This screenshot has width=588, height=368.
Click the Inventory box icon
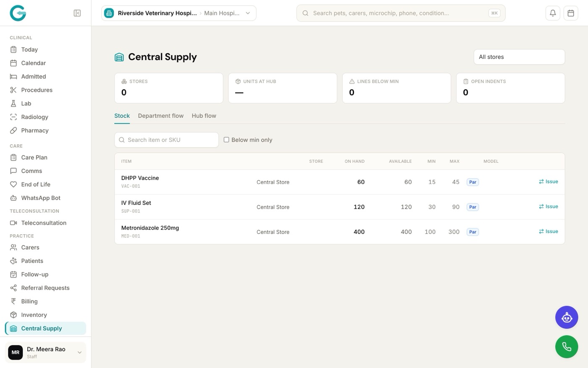13,315
